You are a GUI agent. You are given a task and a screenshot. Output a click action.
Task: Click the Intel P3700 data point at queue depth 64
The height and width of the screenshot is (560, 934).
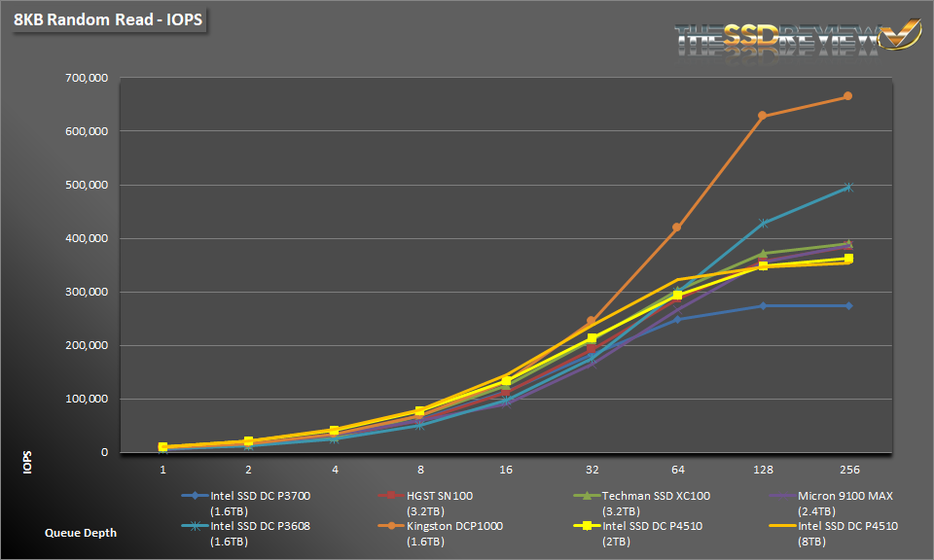coord(677,320)
